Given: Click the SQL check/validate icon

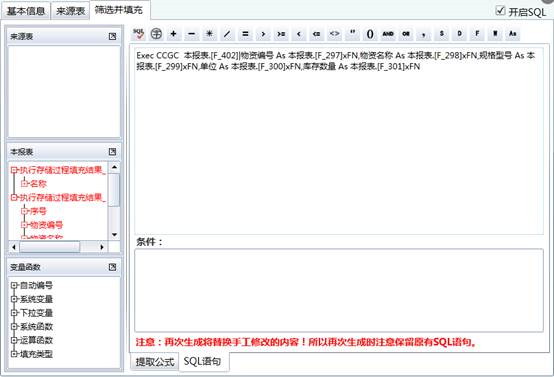Looking at the screenshot, I should (x=138, y=34).
